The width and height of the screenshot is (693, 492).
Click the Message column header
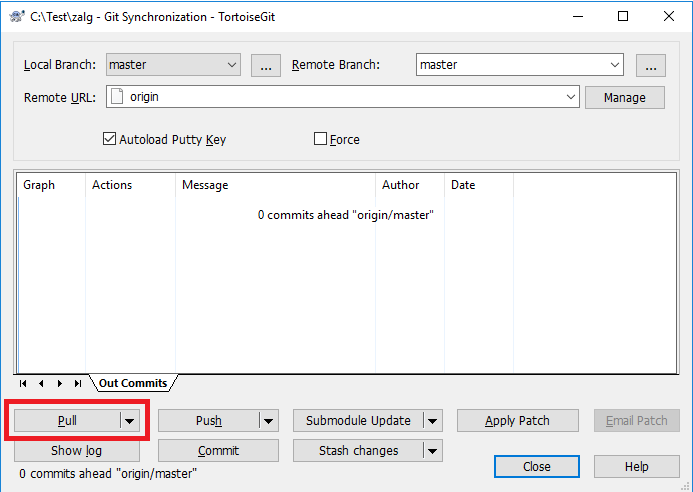pos(205,185)
